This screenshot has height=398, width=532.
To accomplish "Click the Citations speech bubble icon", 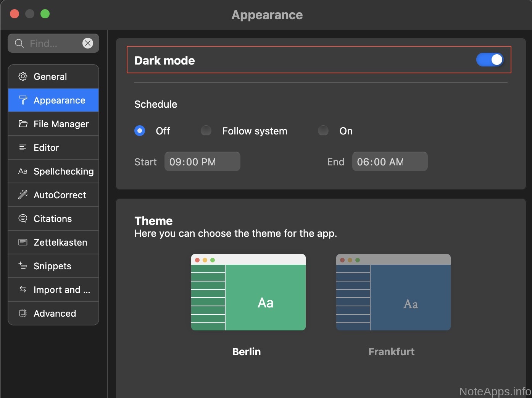I will pyautogui.click(x=23, y=218).
